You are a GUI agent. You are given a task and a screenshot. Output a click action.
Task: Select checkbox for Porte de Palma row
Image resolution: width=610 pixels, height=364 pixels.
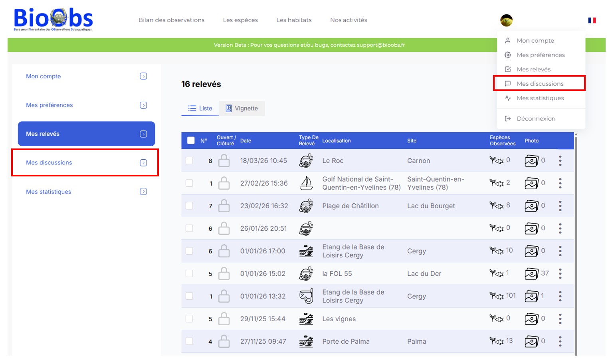[x=189, y=341]
